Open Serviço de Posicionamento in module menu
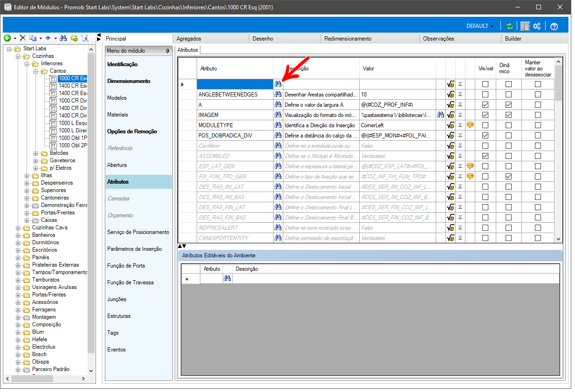Screen dimensions: 575x392 coord(138,232)
